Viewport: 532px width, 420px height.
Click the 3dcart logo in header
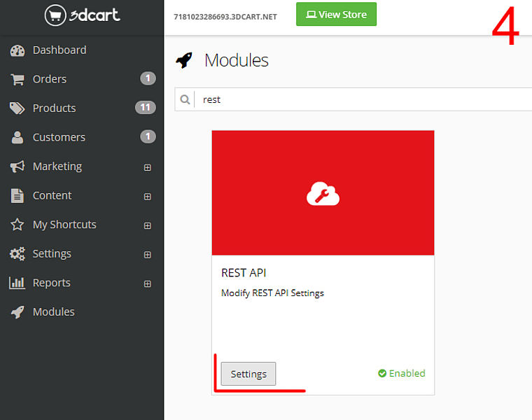click(x=82, y=15)
